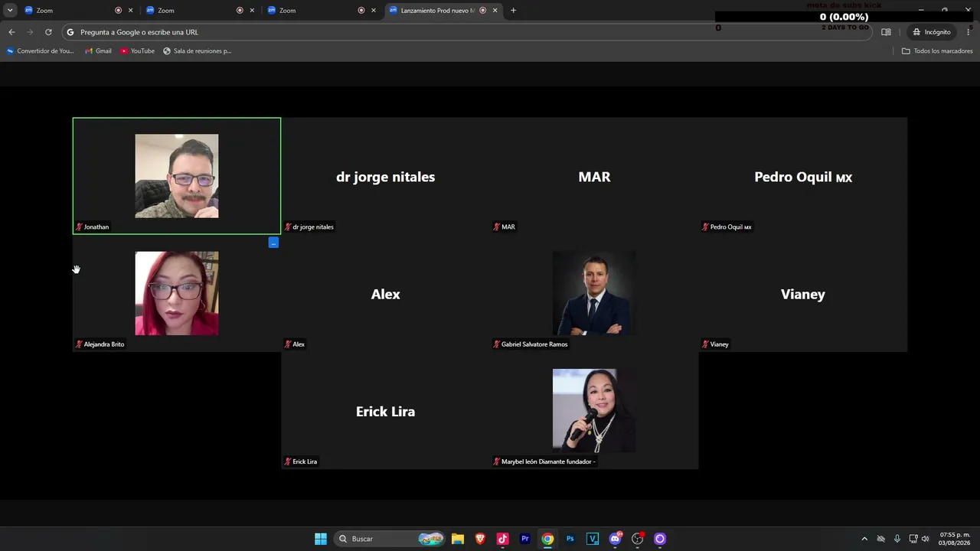Expand the hidden system tray icons
The width and height of the screenshot is (980, 551).
864,539
